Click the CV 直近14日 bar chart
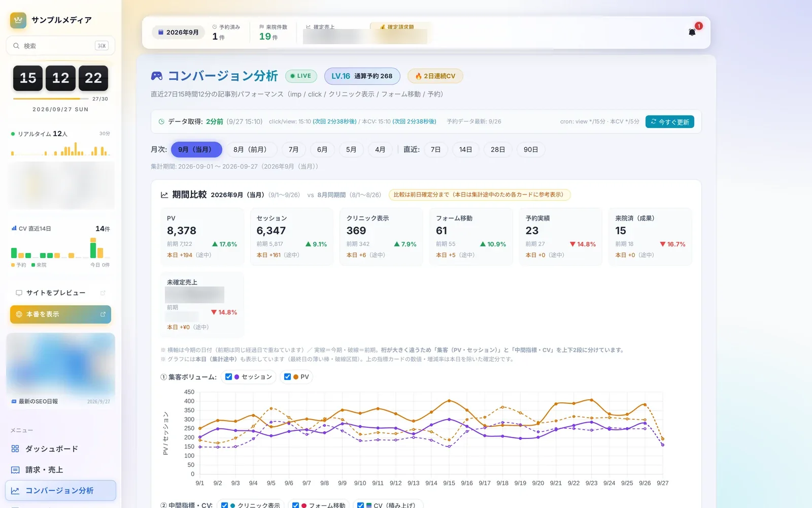812x508 pixels. pos(60,247)
